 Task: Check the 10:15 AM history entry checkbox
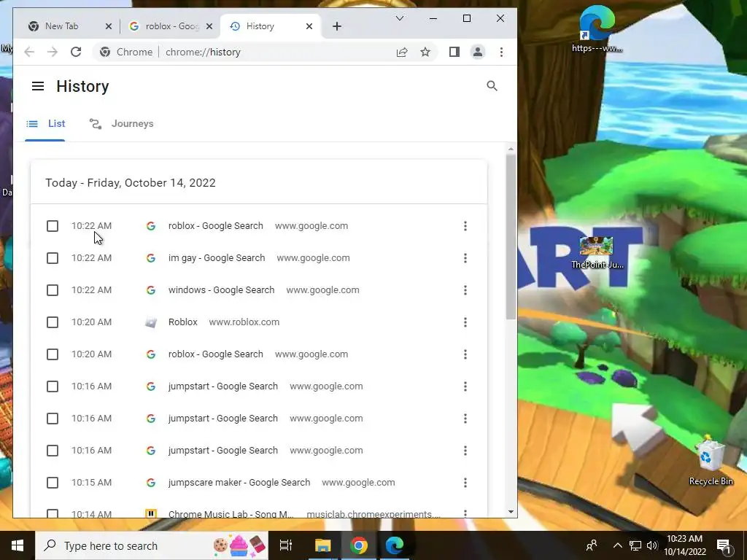point(53,483)
